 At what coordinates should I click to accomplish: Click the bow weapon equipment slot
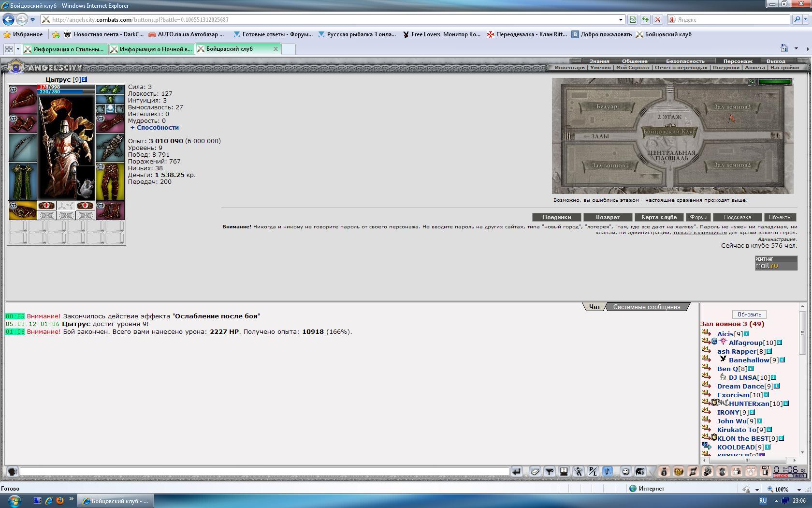(23, 148)
